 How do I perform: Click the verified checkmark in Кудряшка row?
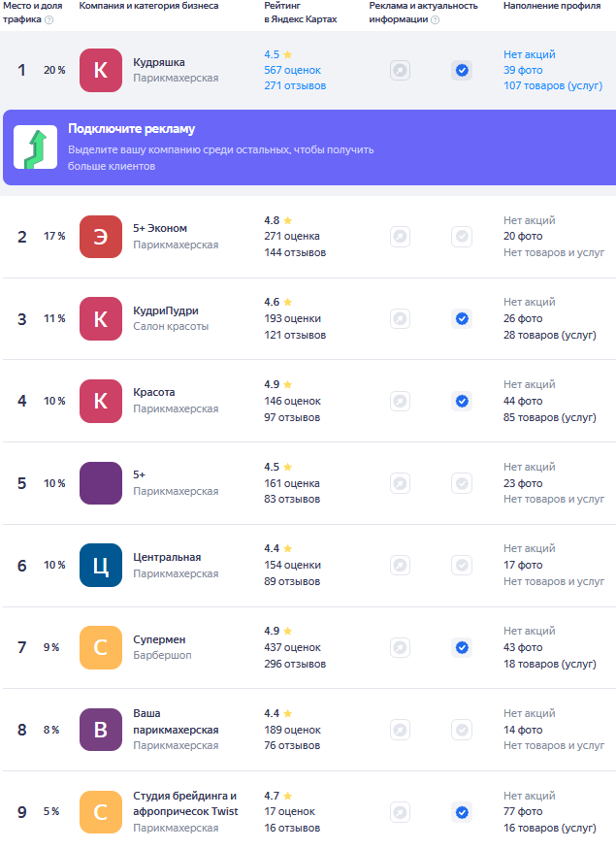(462, 71)
